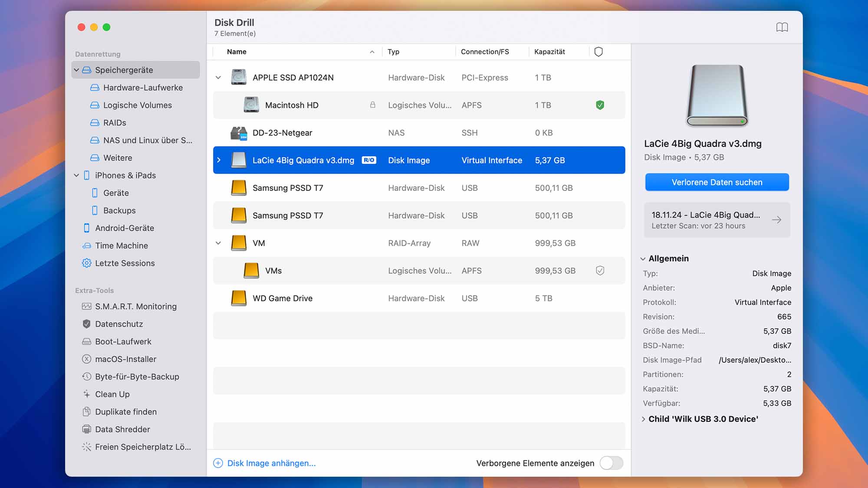Click the sort arrow in Name column
Screen dimensions: 868x488
click(372, 52)
